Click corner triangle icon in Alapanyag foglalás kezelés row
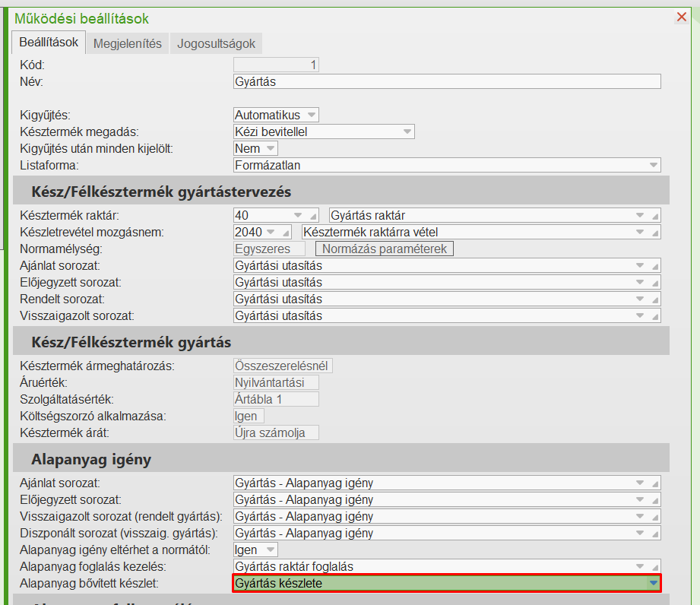700x605 pixels. tap(655, 568)
